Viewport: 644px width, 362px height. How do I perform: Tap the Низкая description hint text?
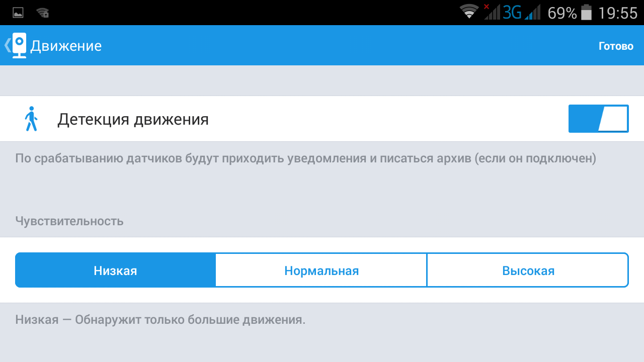pyautogui.click(x=160, y=320)
